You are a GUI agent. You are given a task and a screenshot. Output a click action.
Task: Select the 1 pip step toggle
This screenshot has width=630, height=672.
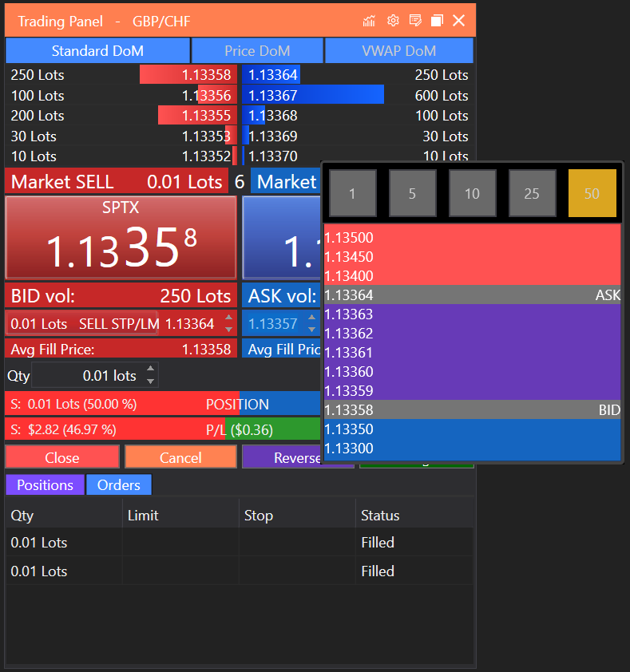pos(352,193)
